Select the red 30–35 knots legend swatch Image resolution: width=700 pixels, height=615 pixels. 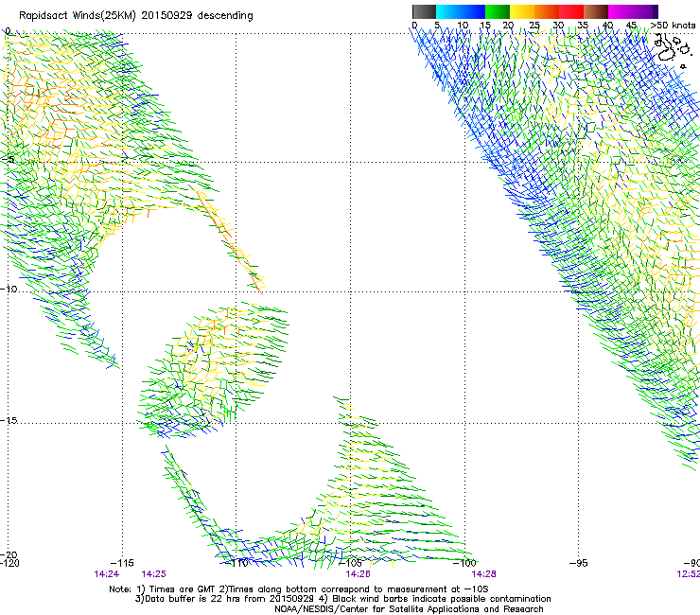tap(571, 11)
